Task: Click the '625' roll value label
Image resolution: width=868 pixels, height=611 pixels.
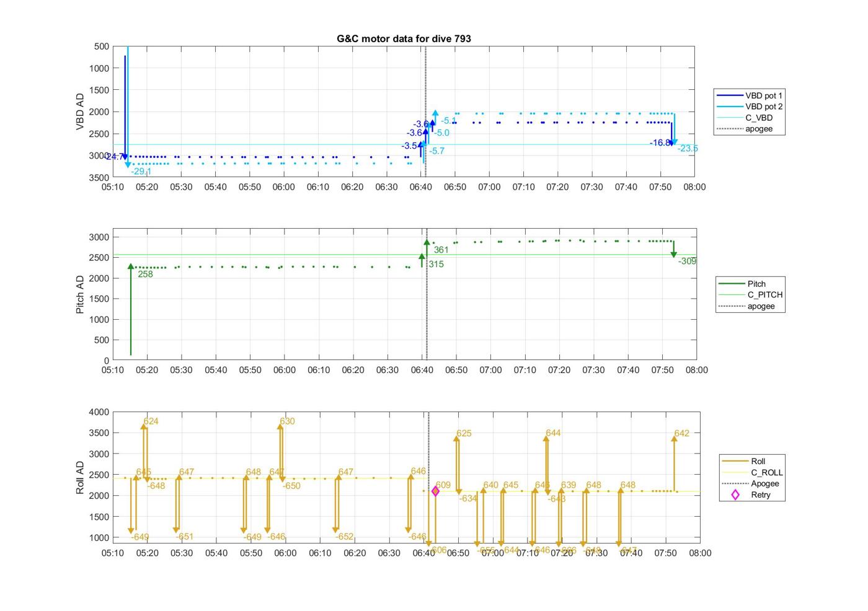Action: point(464,434)
